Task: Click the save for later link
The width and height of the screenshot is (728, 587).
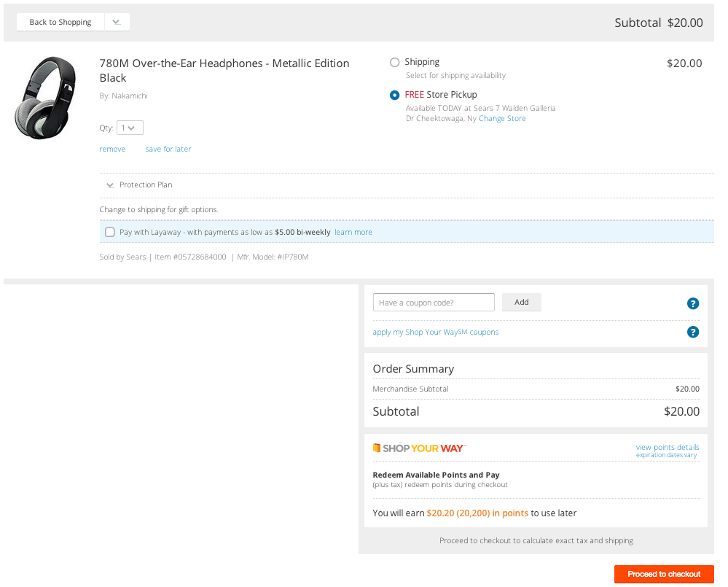Action: point(168,149)
